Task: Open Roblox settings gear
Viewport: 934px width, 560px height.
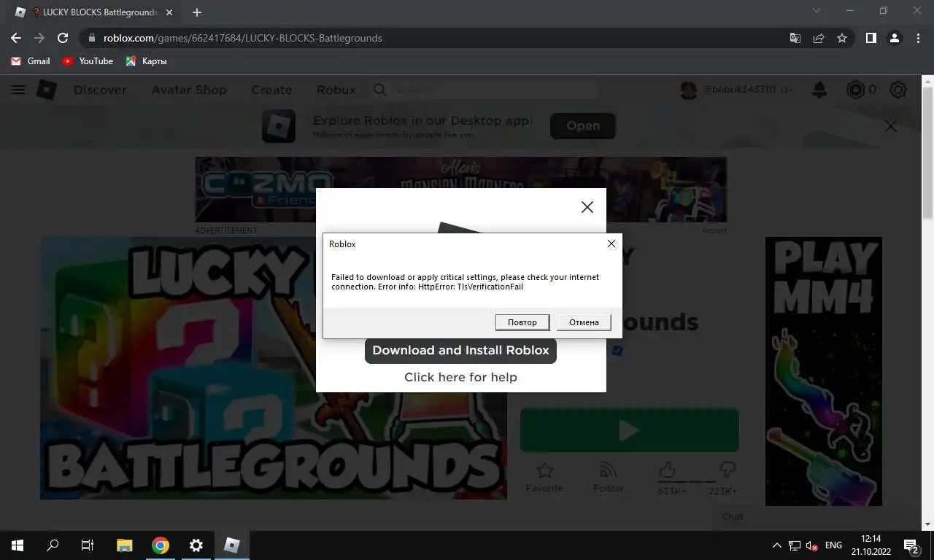Action: pyautogui.click(x=898, y=90)
